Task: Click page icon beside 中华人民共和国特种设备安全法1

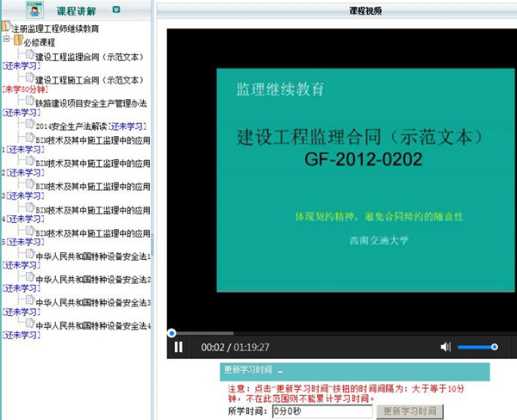Action: tap(30, 253)
